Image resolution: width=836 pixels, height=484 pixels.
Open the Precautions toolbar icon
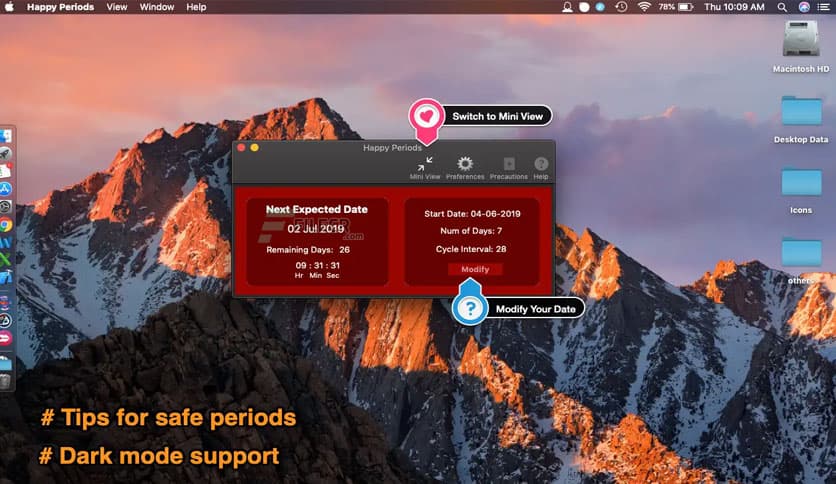509,165
